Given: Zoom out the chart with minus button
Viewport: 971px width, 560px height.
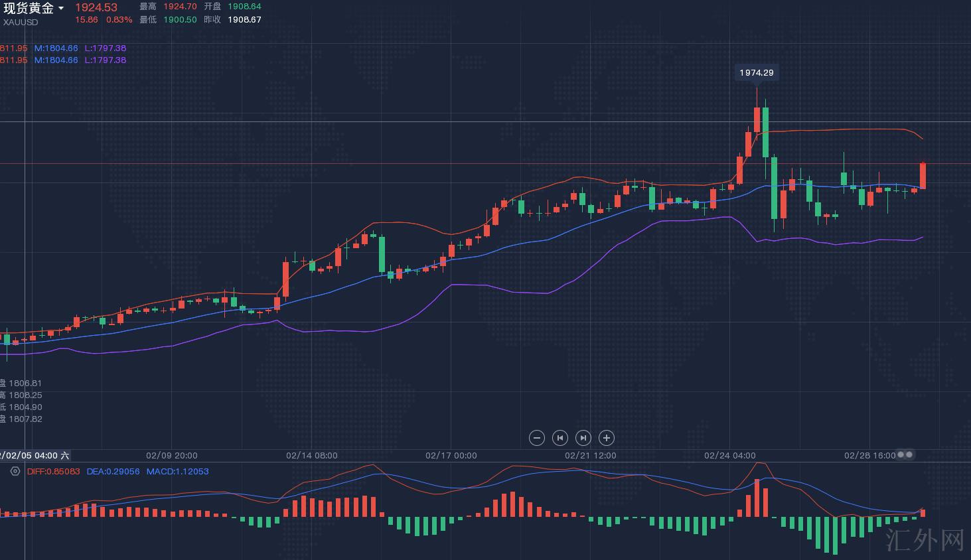Looking at the screenshot, I should pyautogui.click(x=537, y=438).
